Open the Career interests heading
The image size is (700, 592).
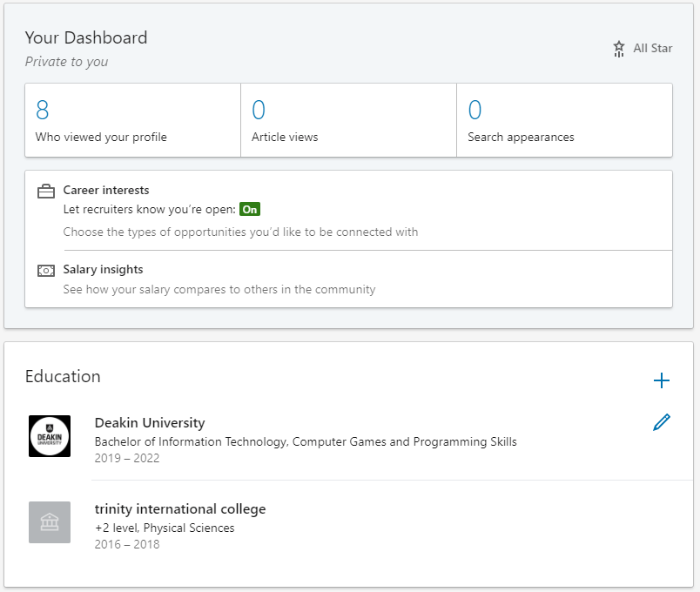106,190
